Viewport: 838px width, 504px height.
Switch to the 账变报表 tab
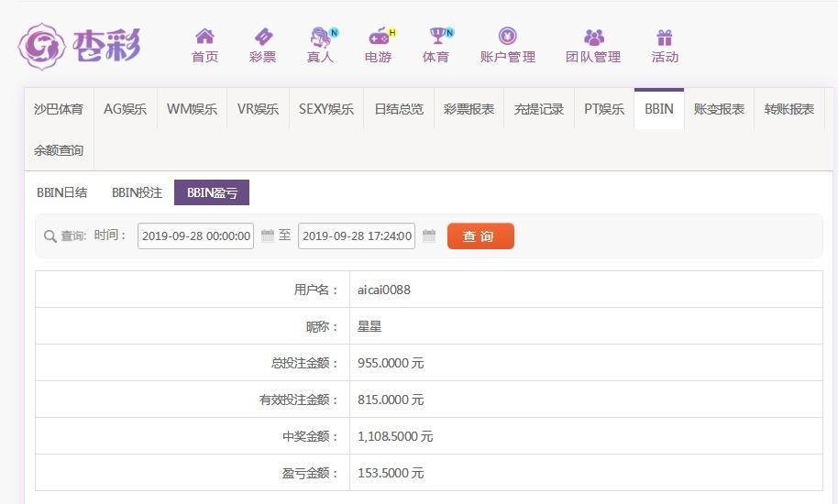(x=719, y=109)
